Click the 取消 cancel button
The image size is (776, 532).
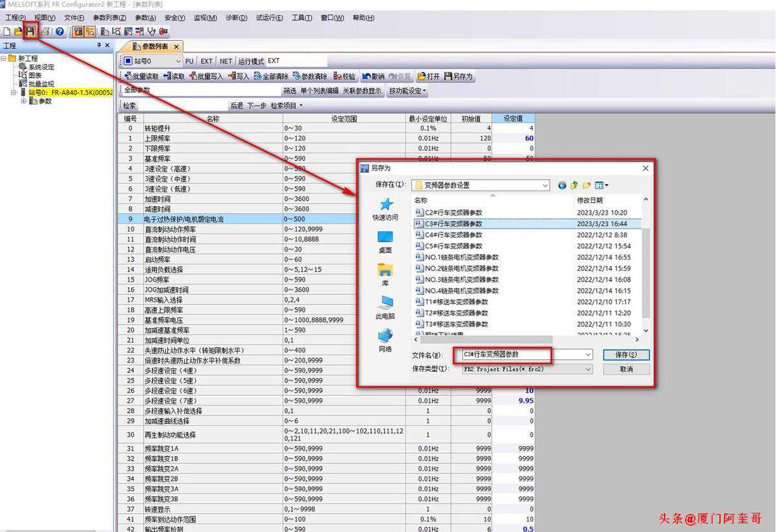626,369
